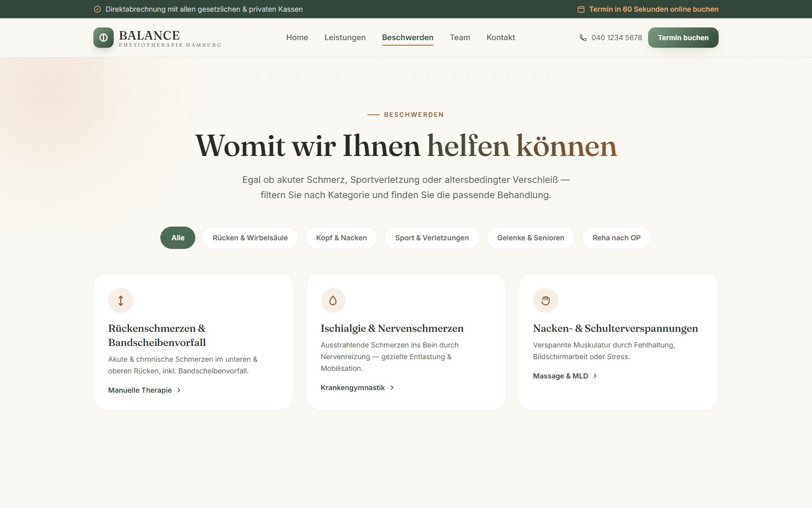The image size is (812, 508).
Task: Click the Termin buchen button
Action: tap(683, 38)
